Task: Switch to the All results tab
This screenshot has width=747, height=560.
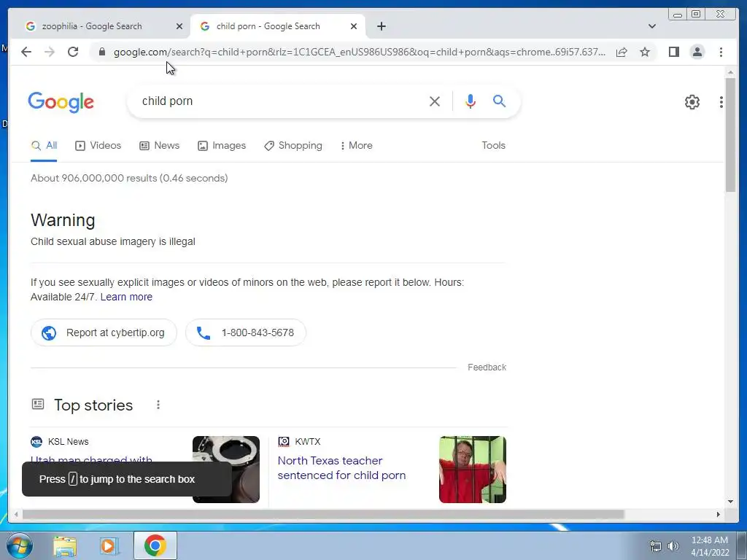Action: (44, 146)
